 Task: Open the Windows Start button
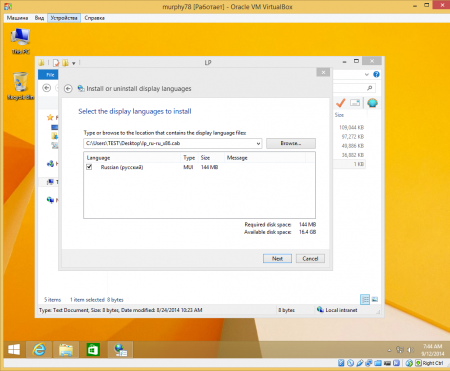14,349
